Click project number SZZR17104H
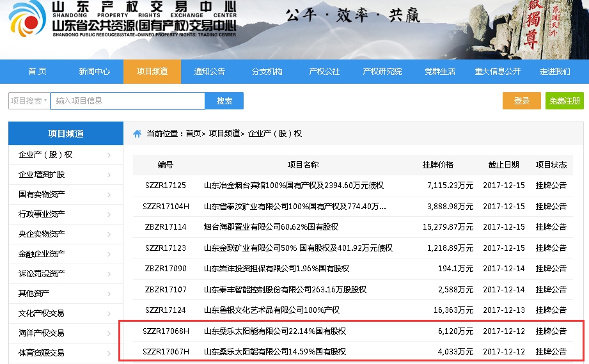Image resolution: width=589 pixels, height=364 pixels. [166, 207]
